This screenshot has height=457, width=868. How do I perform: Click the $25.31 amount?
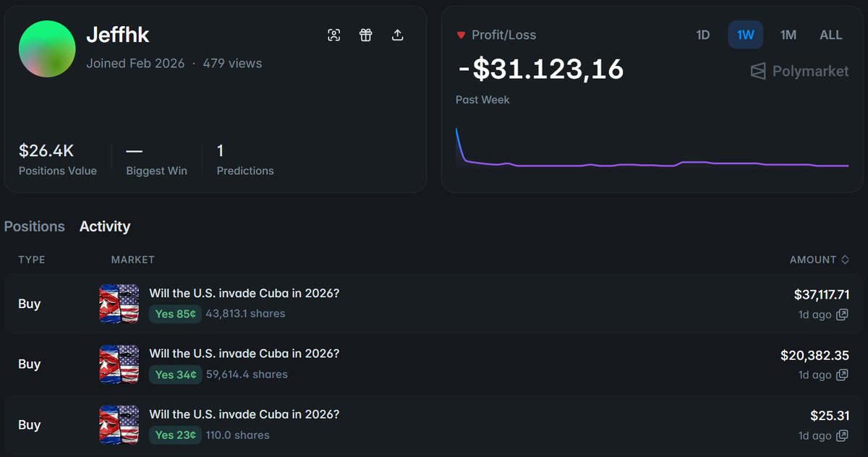[830, 416]
